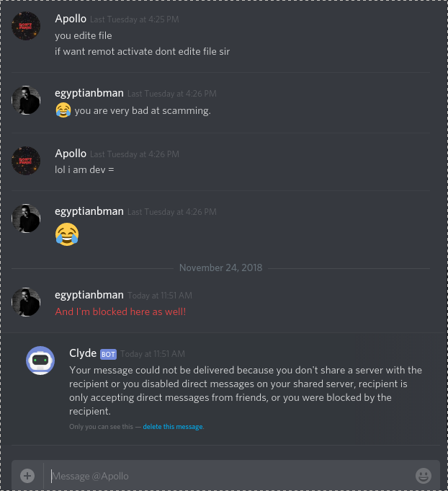The width and height of the screenshot is (448, 491).
Task: Click the 'November 24, 2018' date divider
Action: click(x=221, y=267)
